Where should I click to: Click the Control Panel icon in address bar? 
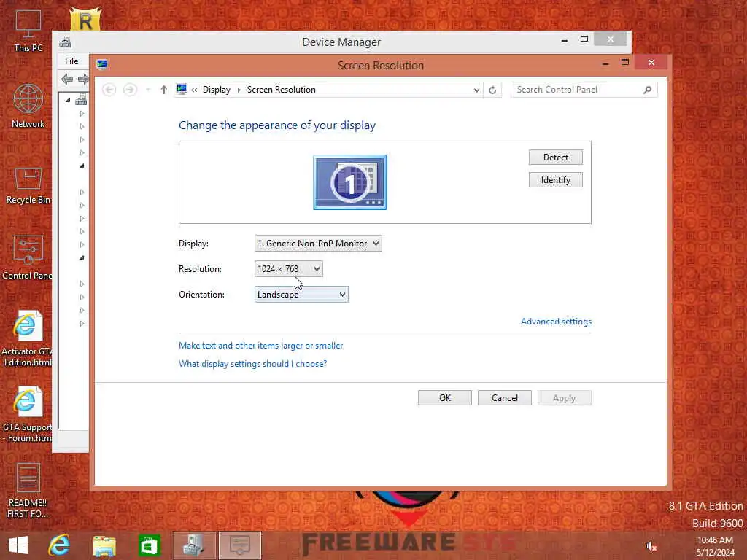pyautogui.click(x=182, y=89)
